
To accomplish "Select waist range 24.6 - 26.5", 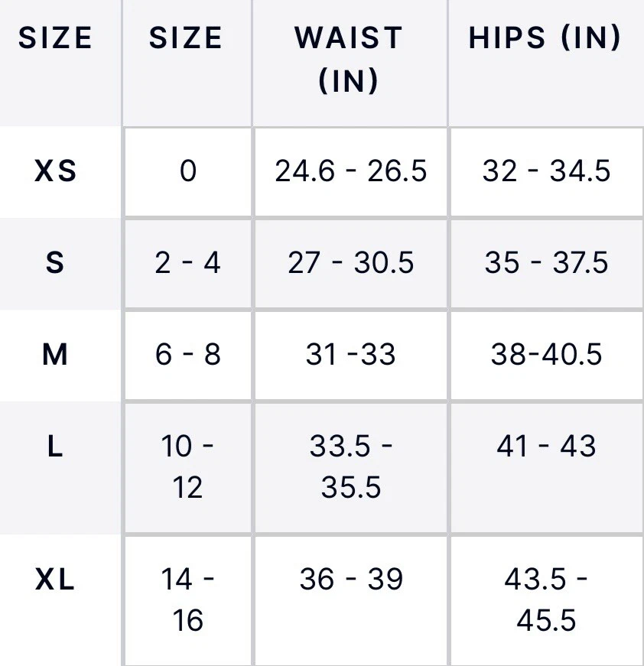I will coord(351,171).
